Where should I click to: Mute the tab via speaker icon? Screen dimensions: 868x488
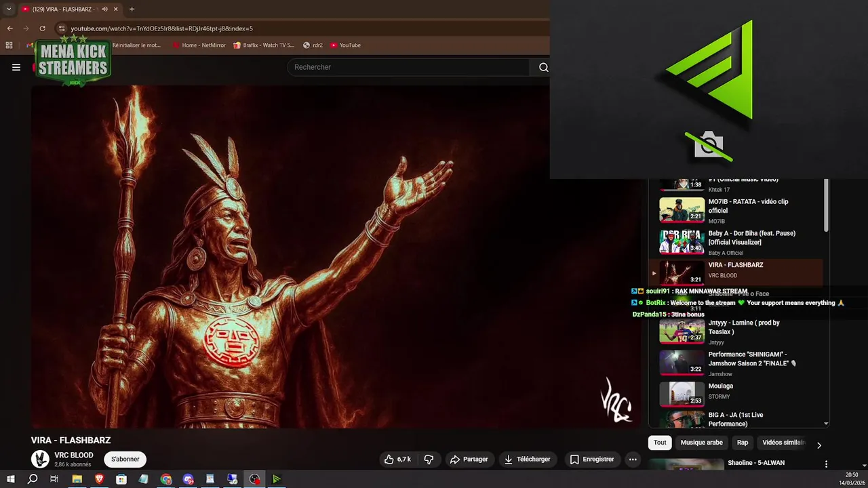tap(104, 9)
